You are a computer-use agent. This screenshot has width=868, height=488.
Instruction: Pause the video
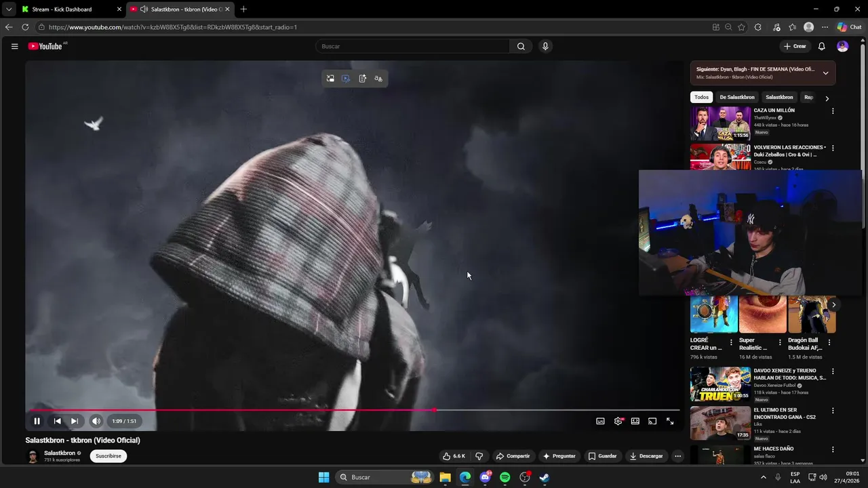(x=37, y=421)
